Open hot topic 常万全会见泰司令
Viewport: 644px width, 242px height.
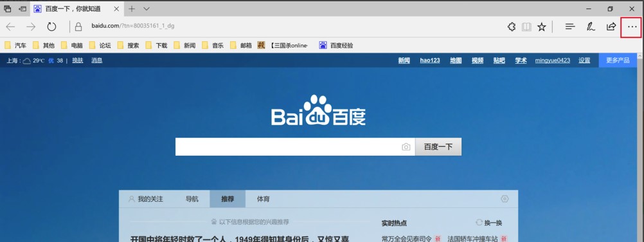(x=407, y=238)
